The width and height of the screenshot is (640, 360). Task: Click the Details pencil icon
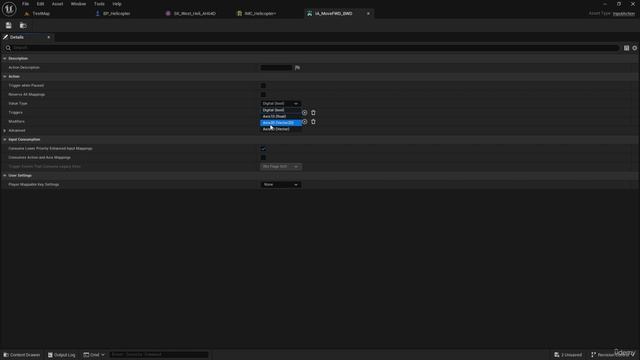coord(6,37)
